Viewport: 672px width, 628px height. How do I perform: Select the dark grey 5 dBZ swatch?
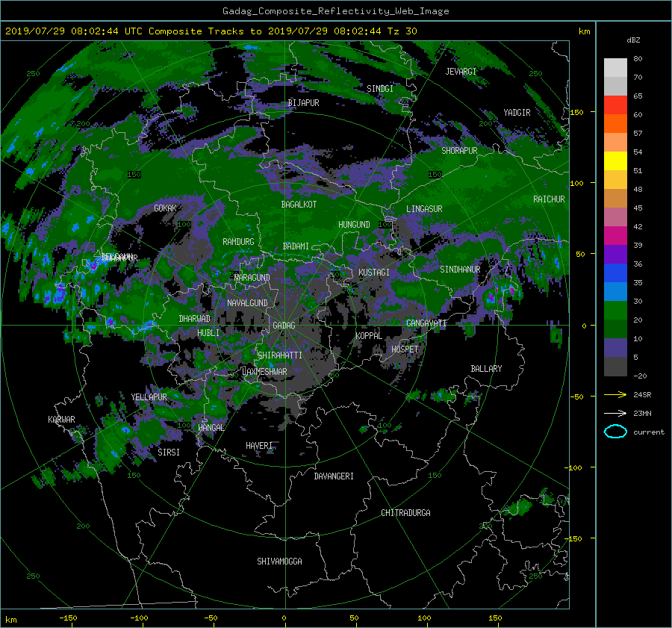click(x=615, y=367)
